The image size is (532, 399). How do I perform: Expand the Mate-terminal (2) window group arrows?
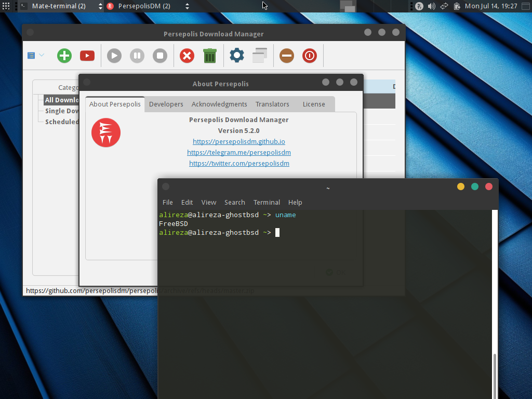[100, 6]
